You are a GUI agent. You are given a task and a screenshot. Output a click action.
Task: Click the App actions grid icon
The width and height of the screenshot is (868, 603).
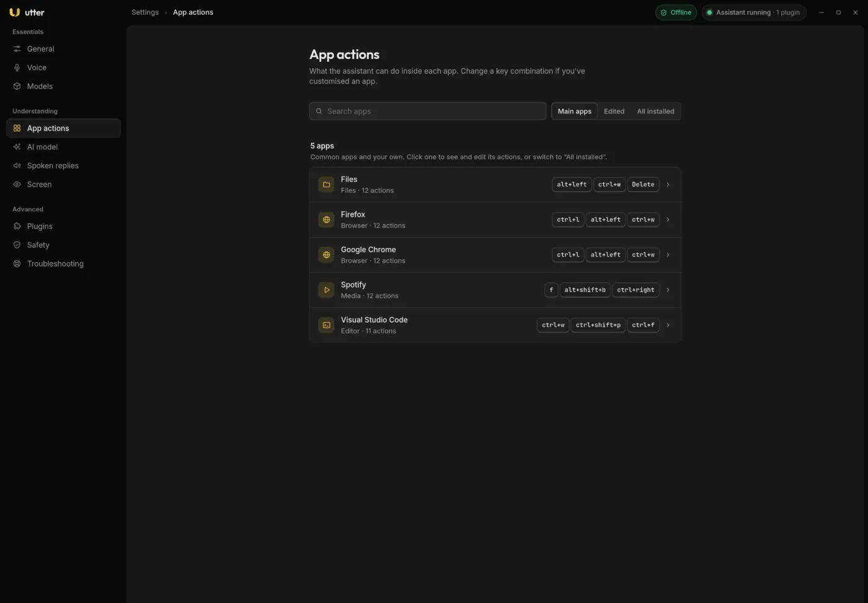click(17, 128)
